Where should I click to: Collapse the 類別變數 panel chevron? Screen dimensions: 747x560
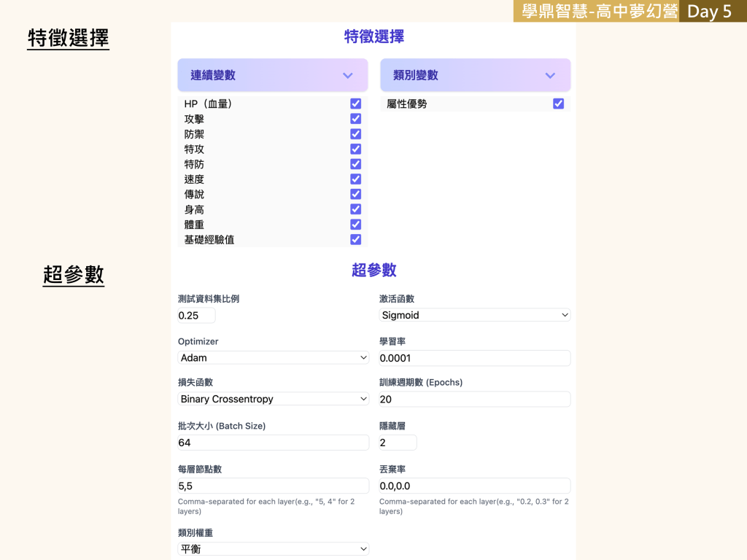pyautogui.click(x=550, y=75)
